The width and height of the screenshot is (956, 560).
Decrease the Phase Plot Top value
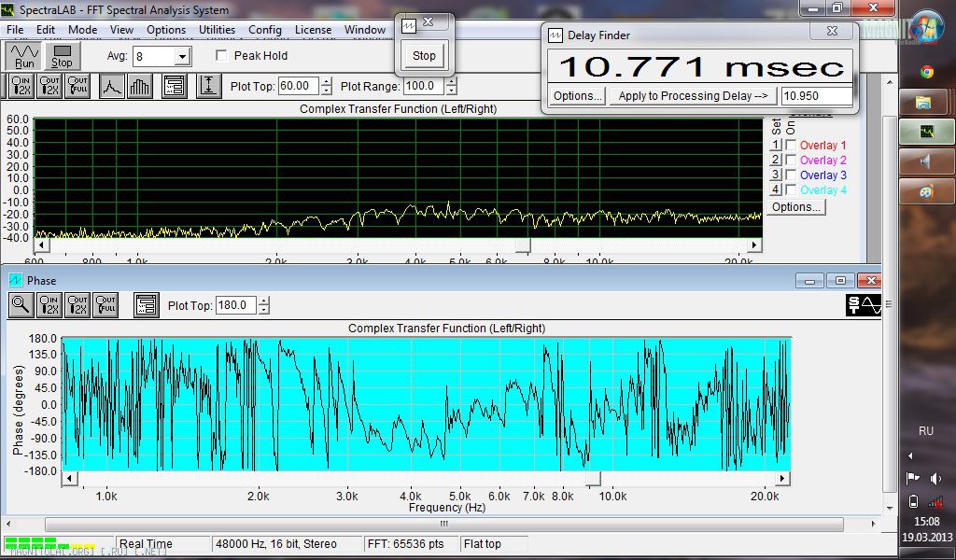pyautogui.click(x=263, y=310)
